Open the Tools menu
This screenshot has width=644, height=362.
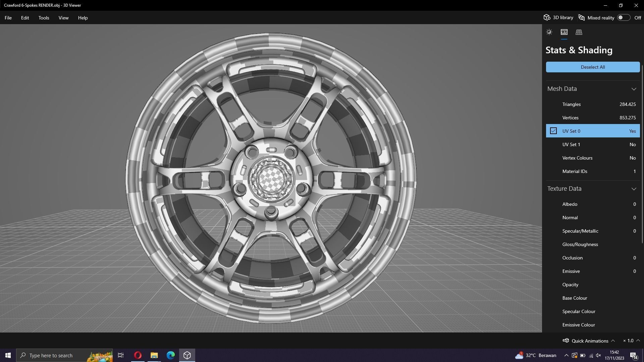44,18
